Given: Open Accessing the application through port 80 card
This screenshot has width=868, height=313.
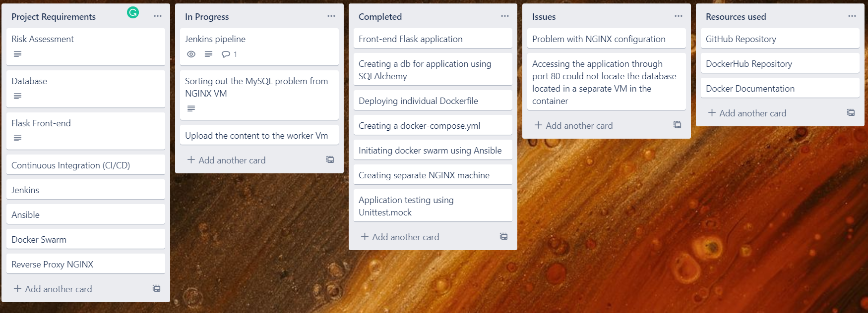Looking at the screenshot, I should coord(607,82).
